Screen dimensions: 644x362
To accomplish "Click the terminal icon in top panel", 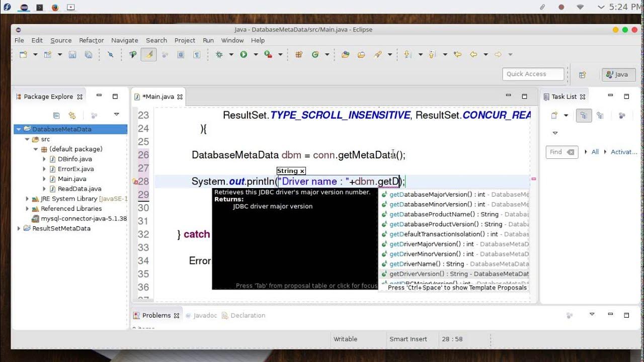I will [40, 7].
